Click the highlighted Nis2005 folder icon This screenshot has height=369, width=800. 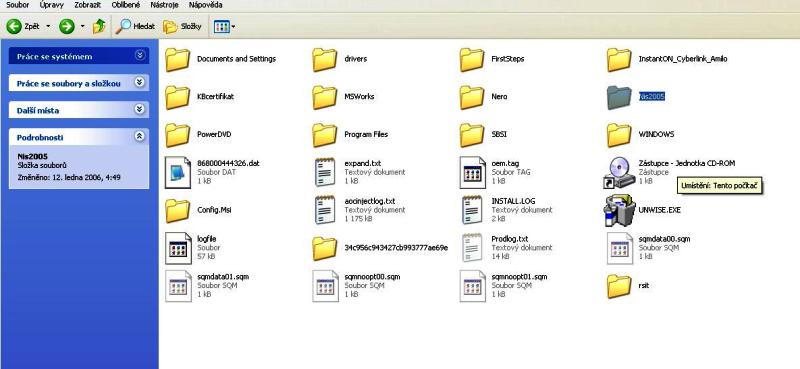(619, 97)
